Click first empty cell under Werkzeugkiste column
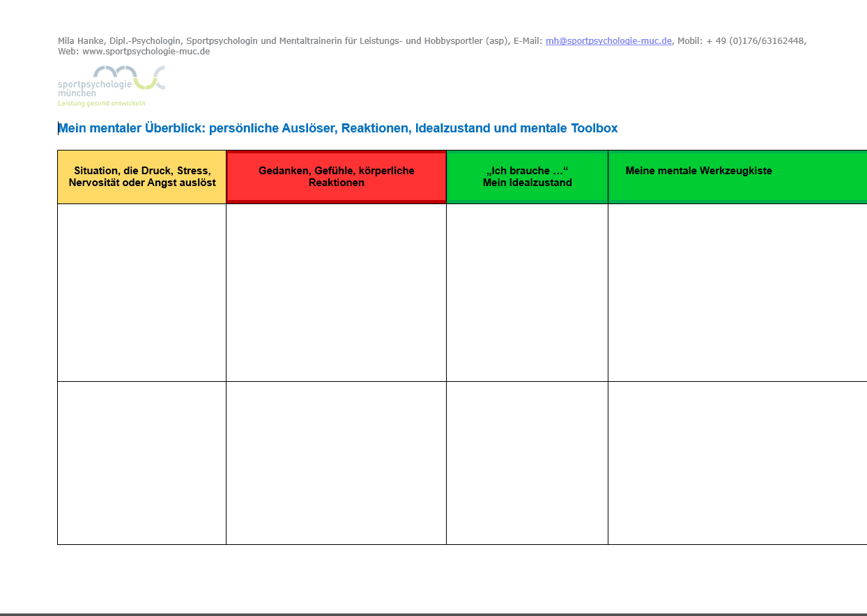The image size is (867, 616). [737, 293]
